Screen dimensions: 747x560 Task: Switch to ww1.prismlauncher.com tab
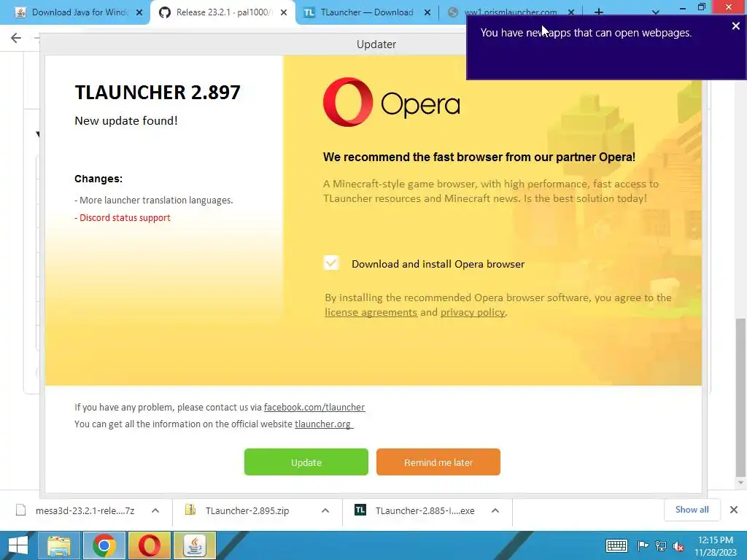pos(510,12)
